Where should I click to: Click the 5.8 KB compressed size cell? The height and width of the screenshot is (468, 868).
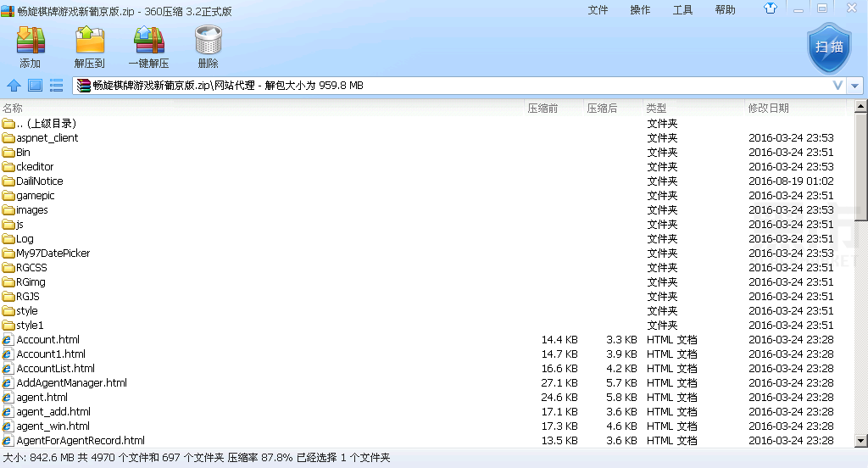(621, 397)
